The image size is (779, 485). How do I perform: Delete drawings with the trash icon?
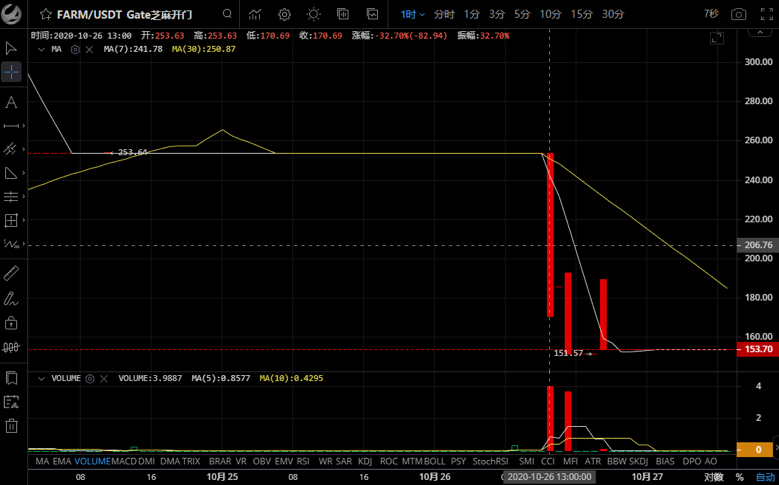coord(11,426)
